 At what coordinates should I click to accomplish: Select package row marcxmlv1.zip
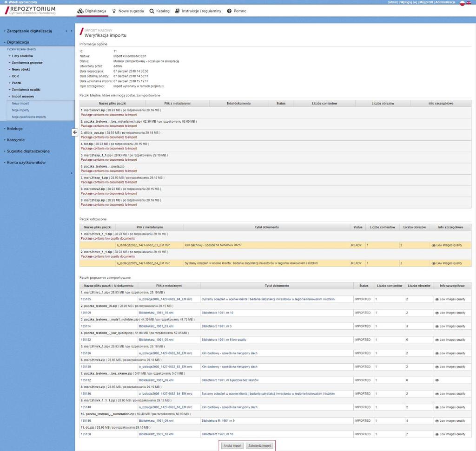[x=275, y=112]
